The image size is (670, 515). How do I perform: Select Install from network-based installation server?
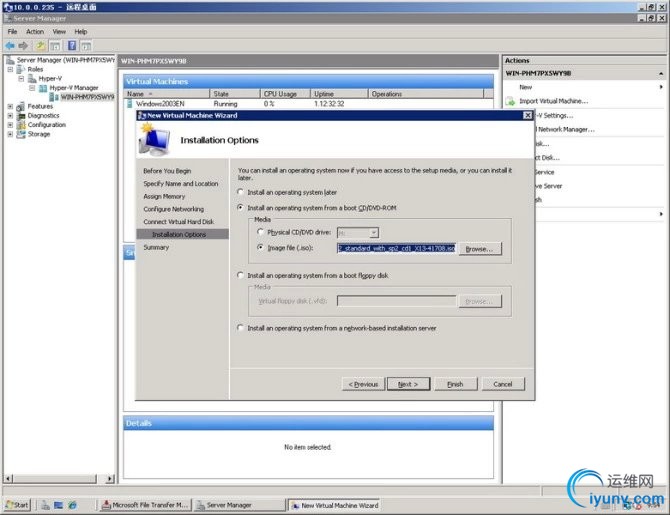[x=241, y=328]
